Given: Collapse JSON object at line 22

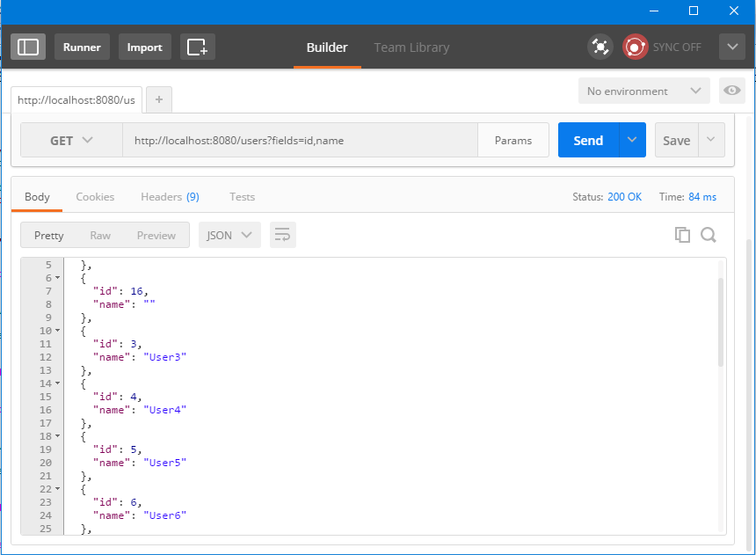Looking at the screenshot, I should 57,489.
